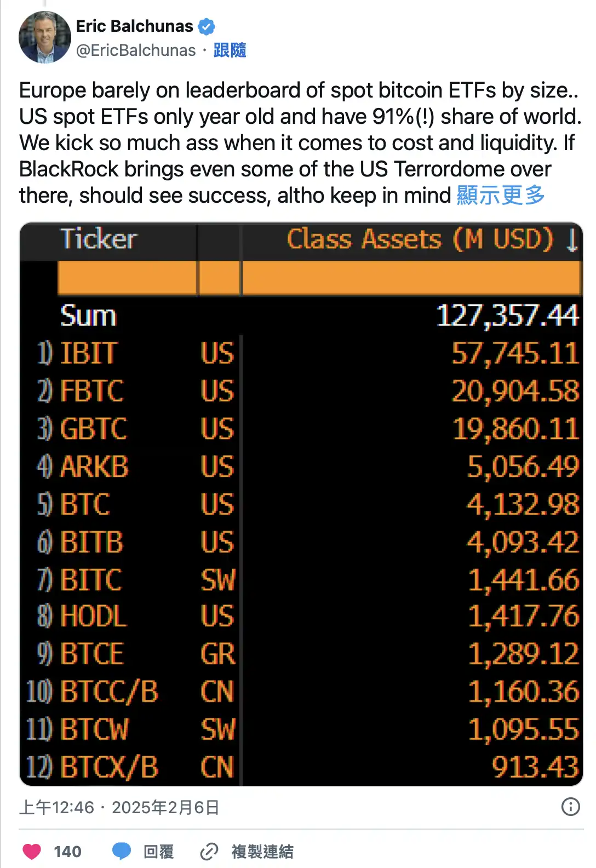596x868 pixels.
Task: Click the blue verified badge
Action: point(207,26)
